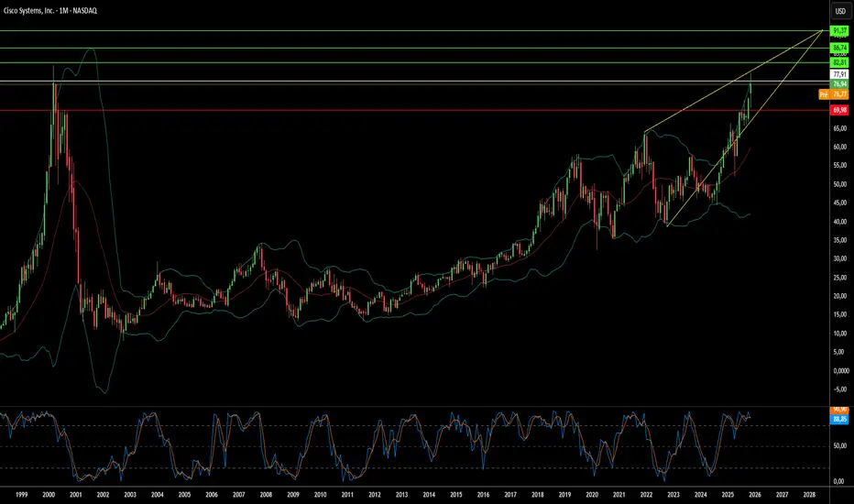Image resolution: width=854 pixels, height=504 pixels.
Task: Click the 2008 label on time axis
Action: pyautogui.click(x=266, y=495)
